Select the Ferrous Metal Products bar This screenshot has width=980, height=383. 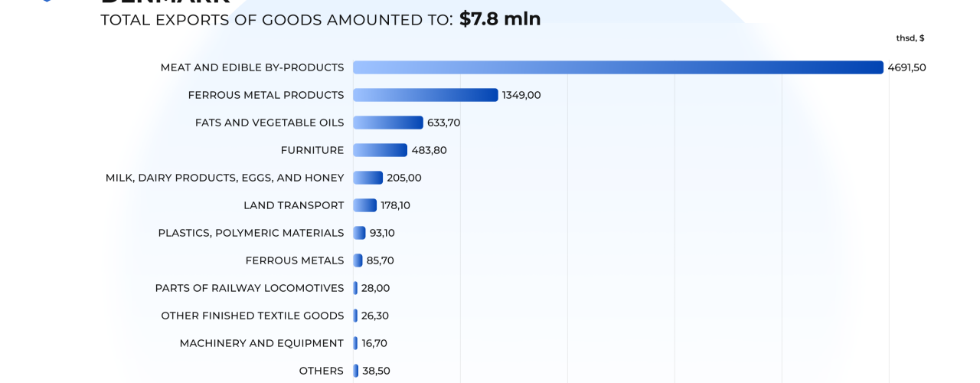[426, 95]
